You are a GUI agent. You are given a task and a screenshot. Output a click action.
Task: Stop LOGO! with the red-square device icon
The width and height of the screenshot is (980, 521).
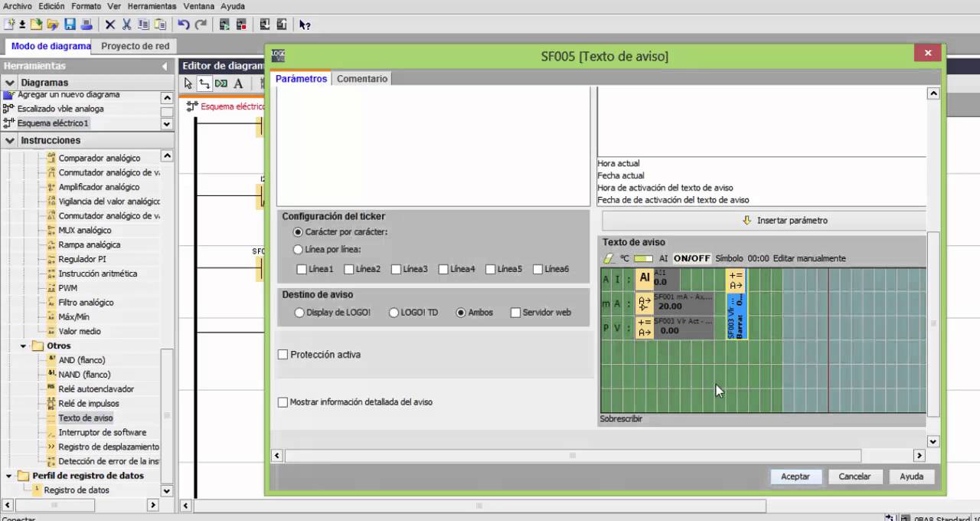241,25
